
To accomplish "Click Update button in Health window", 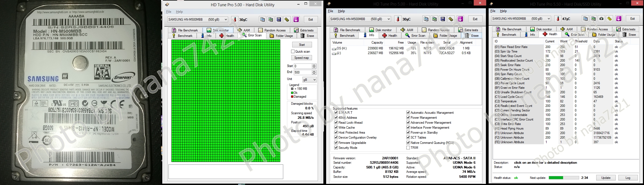I will tap(606, 178).
